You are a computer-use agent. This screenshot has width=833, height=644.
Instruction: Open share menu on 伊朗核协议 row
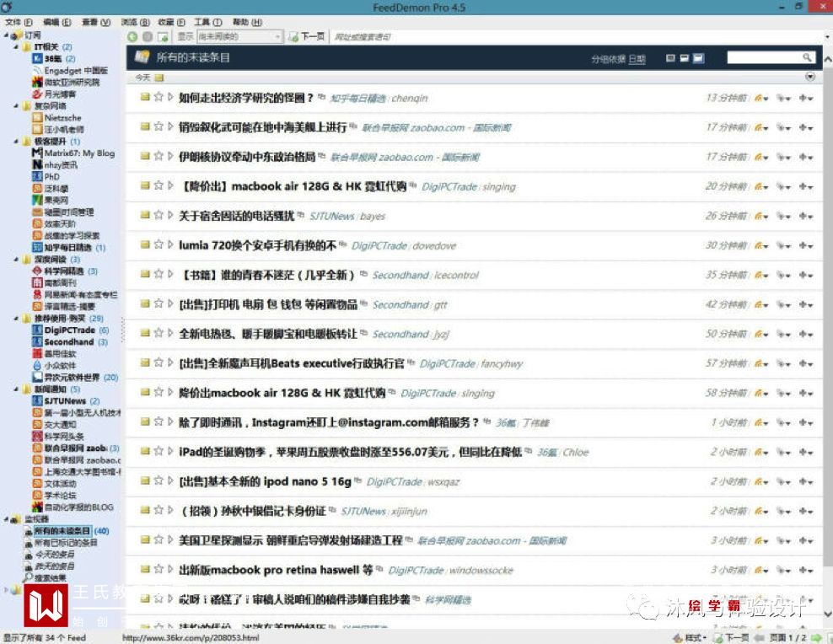click(806, 157)
